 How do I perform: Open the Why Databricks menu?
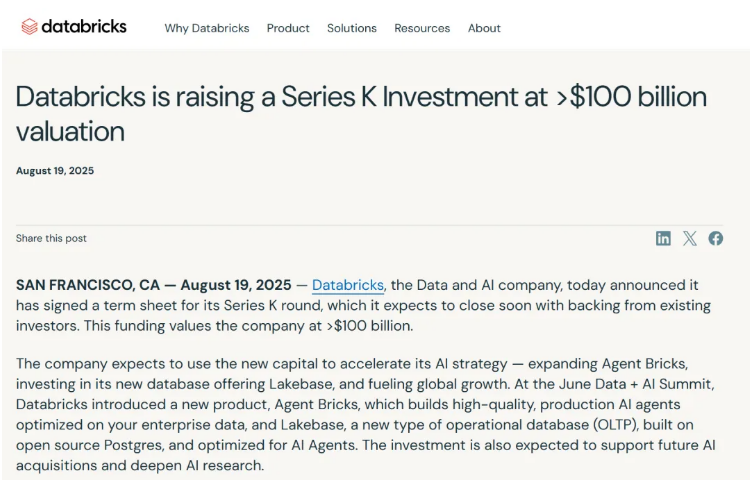tap(207, 28)
